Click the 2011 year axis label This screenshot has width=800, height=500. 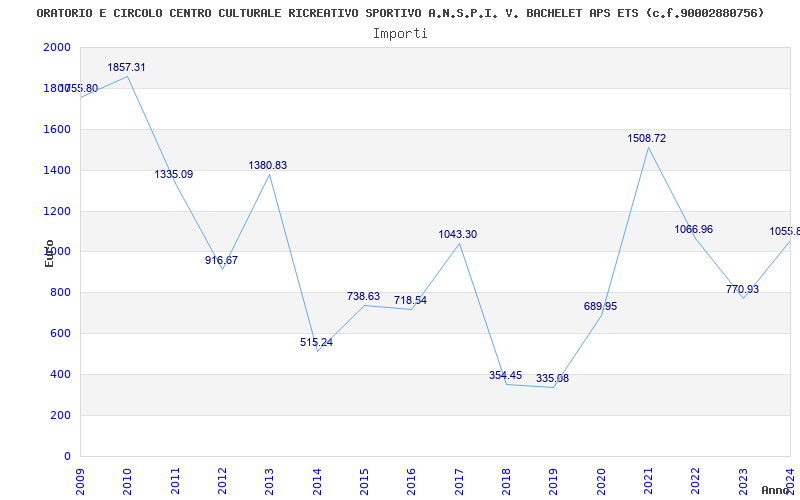[175, 482]
